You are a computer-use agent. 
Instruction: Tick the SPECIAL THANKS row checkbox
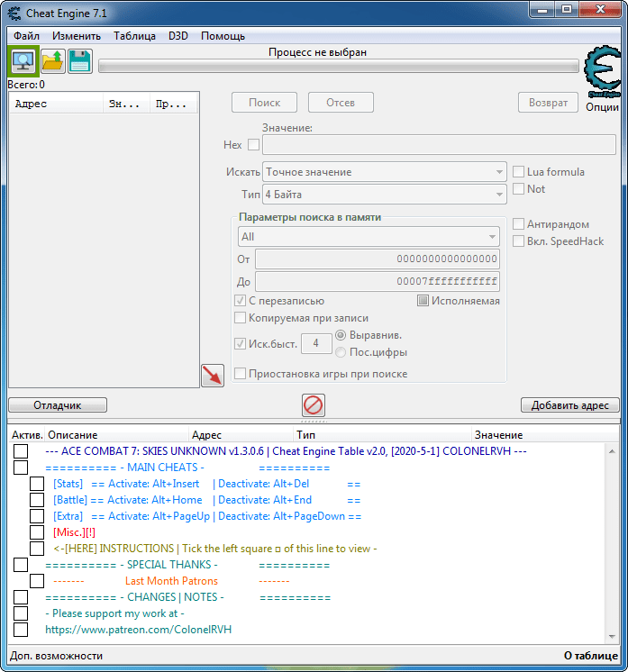pyautogui.click(x=21, y=565)
